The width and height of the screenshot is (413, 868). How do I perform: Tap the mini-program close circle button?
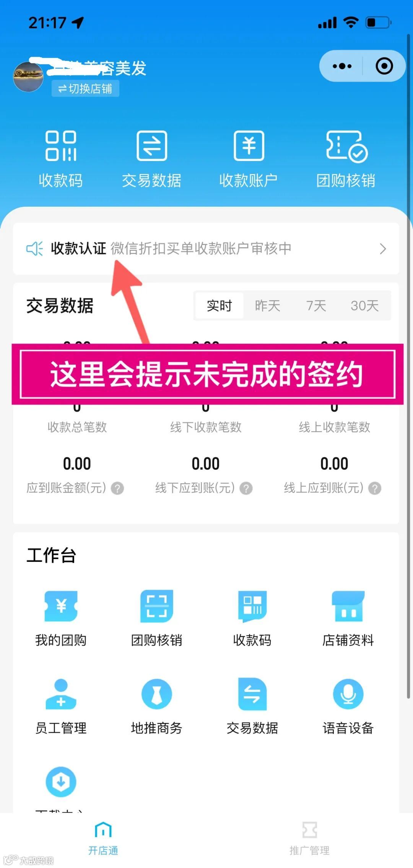(x=384, y=66)
